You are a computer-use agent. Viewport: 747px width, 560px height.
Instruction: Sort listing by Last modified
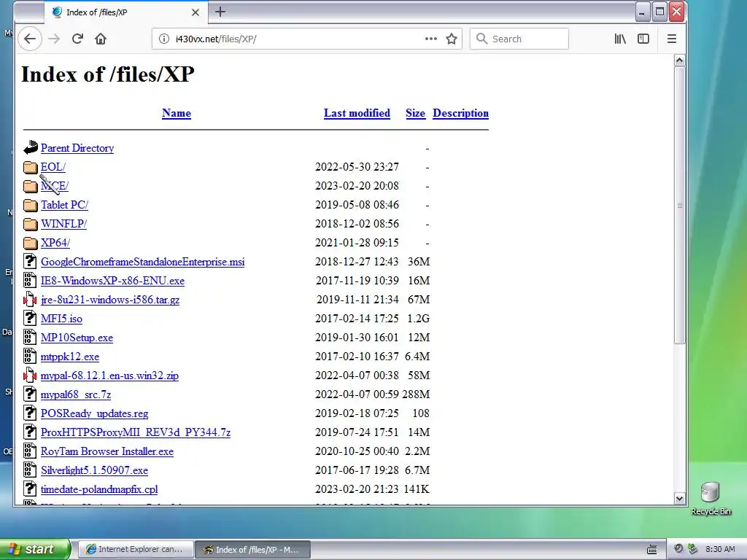tap(357, 113)
